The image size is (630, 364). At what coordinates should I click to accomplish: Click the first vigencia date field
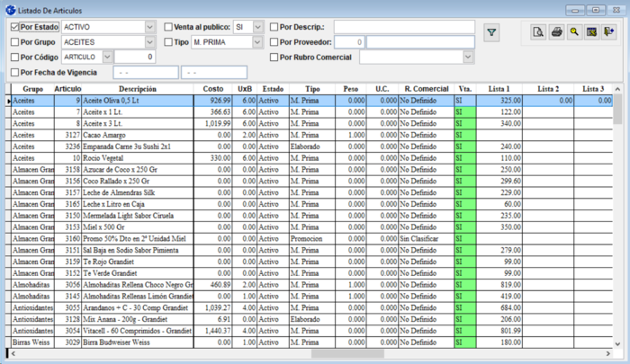click(x=146, y=73)
